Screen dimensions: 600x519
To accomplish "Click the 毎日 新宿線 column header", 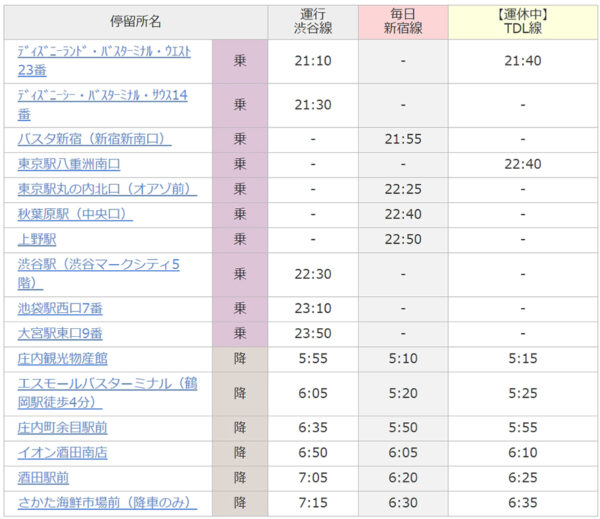I will pyautogui.click(x=402, y=21).
